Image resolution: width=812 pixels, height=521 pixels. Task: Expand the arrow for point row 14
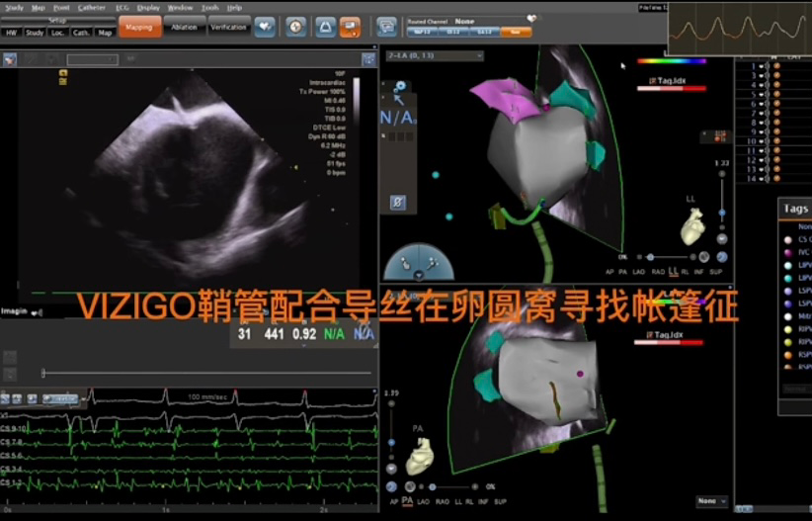pos(764,179)
